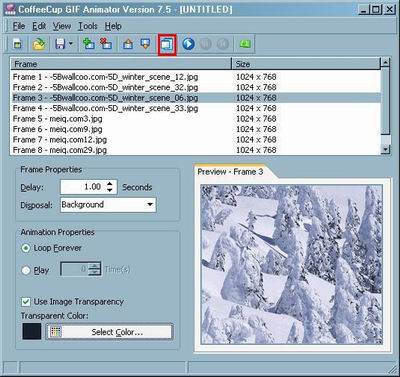Toggle Use Image Transparency checkbox

(26, 302)
